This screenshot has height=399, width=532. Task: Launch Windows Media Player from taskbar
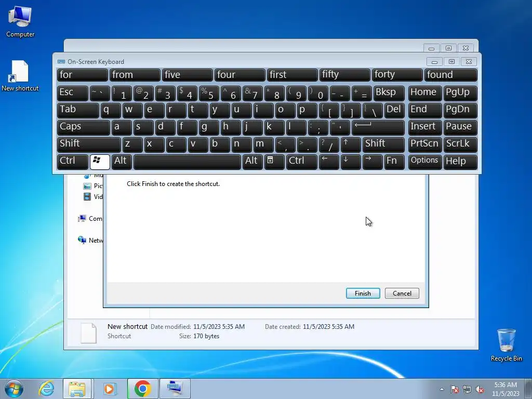pyautogui.click(x=109, y=389)
